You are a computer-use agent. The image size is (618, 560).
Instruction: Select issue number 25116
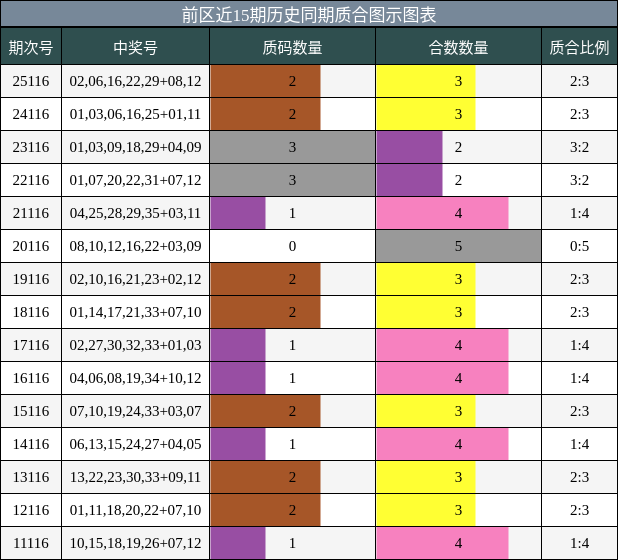tap(31, 81)
